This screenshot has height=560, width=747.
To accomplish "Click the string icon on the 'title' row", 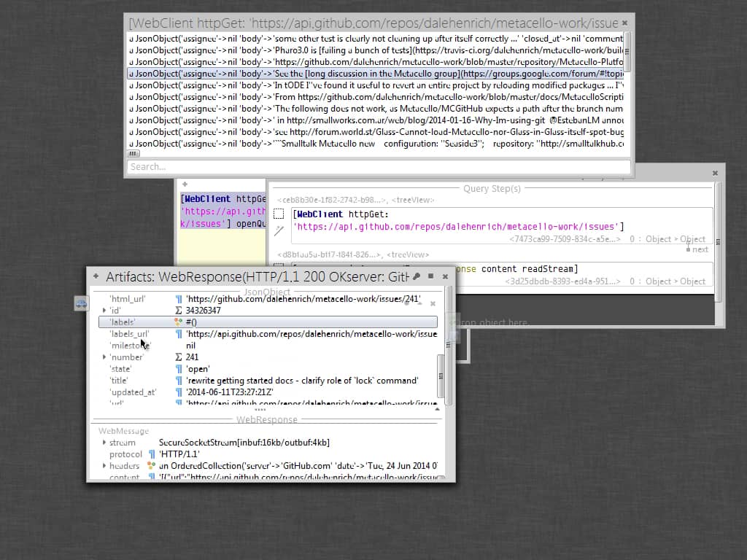I will [x=178, y=381].
